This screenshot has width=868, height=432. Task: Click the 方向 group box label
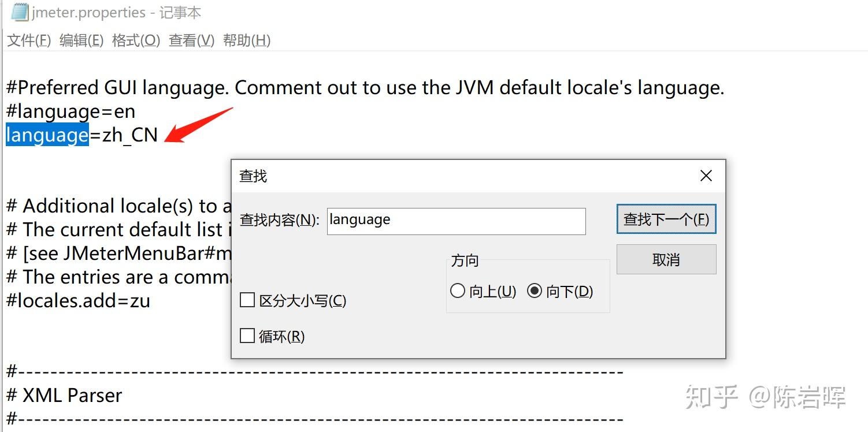tap(465, 260)
